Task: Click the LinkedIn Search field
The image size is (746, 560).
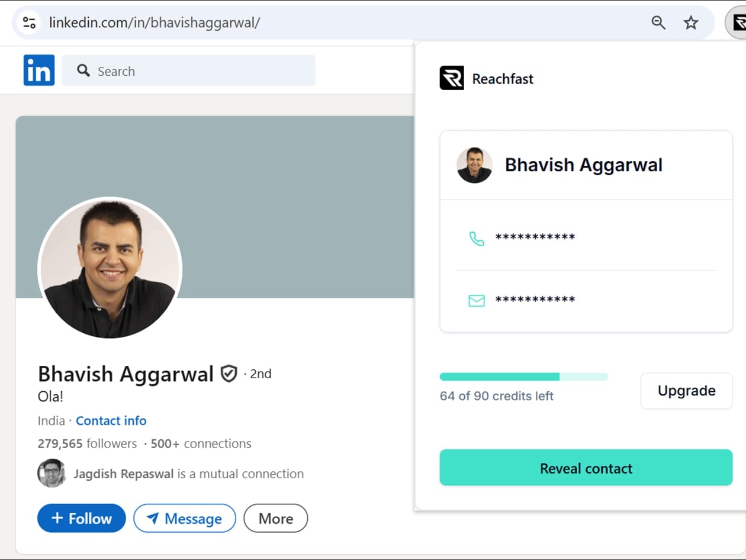Action: 195,71
